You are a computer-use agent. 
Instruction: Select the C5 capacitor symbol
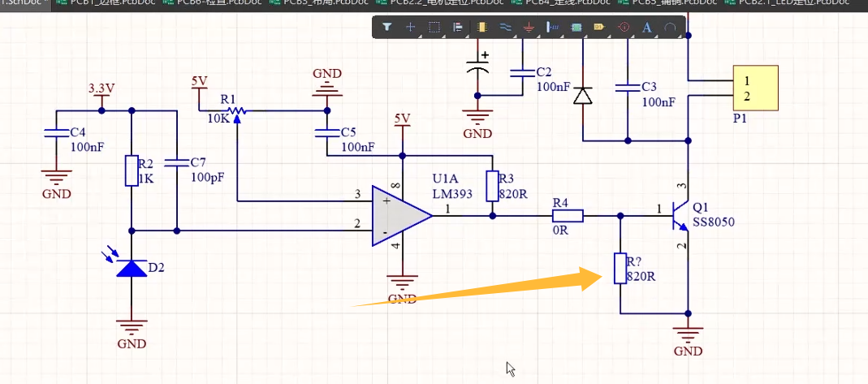[x=326, y=133]
